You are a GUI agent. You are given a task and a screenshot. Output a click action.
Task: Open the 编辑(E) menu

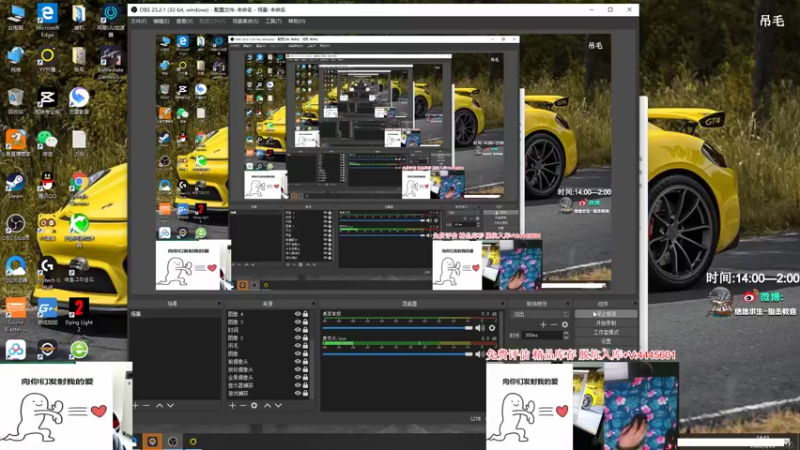(x=161, y=21)
